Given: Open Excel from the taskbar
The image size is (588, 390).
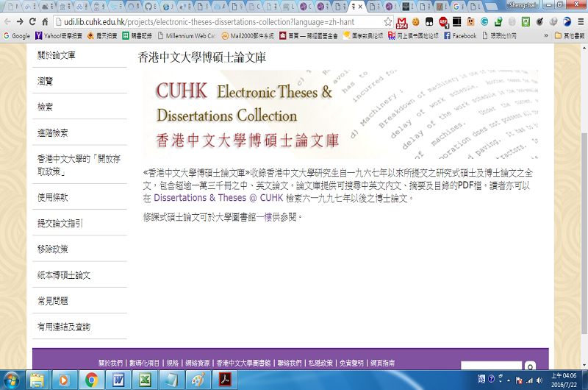Looking at the screenshot, I should pyautogui.click(x=144, y=380).
